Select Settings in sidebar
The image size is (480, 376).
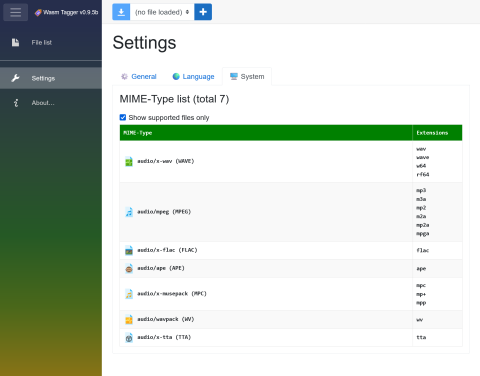pos(51,78)
